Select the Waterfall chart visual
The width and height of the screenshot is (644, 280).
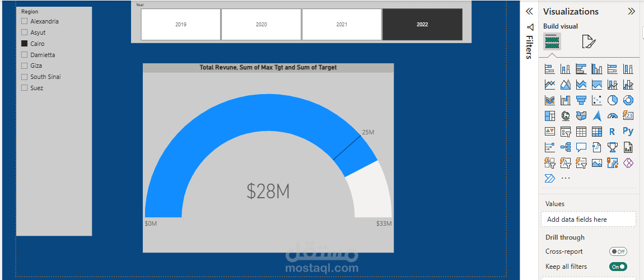click(566, 100)
